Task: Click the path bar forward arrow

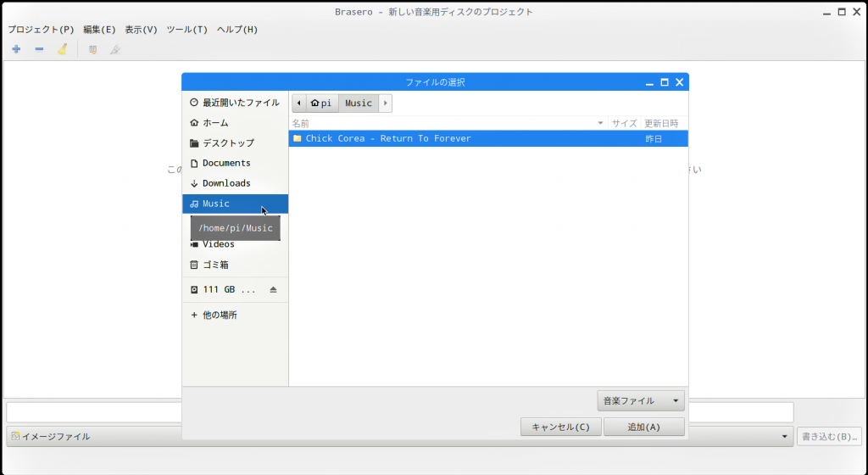Action: (x=386, y=103)
